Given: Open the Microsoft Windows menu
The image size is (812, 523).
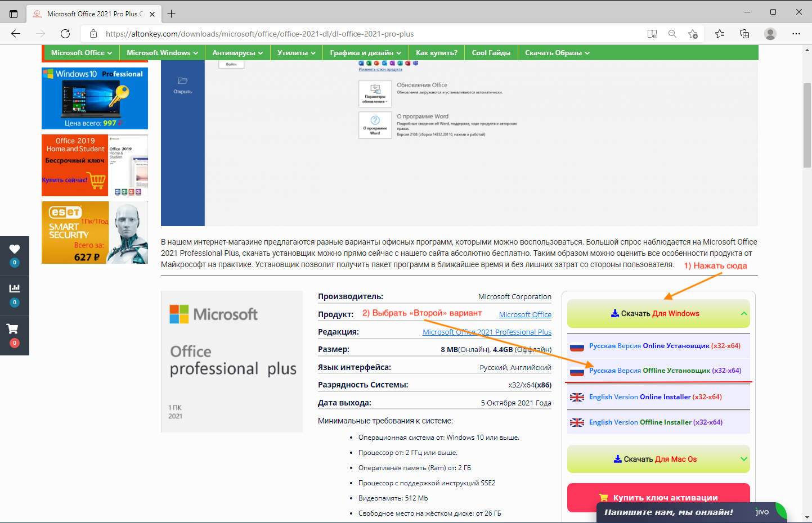Looking at the screenshot, I should tap(162, 53).
